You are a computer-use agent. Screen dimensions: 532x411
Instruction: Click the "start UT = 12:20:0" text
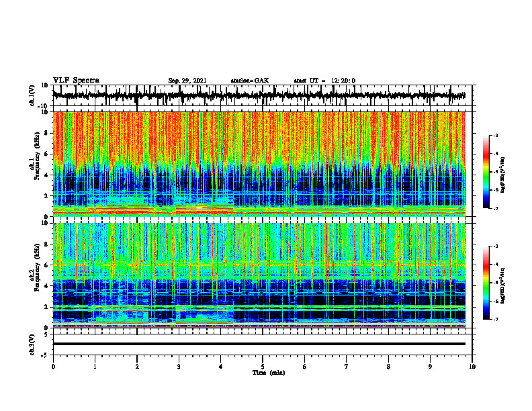point(324,81)
